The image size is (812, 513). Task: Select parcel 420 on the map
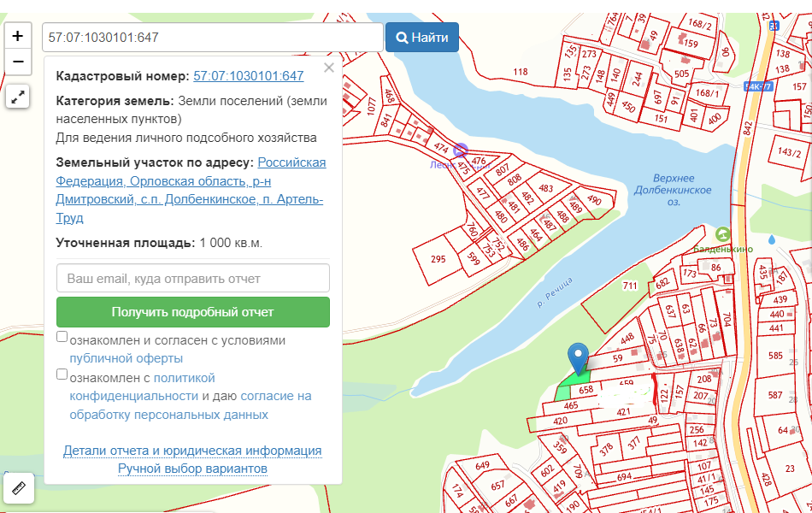560,421
